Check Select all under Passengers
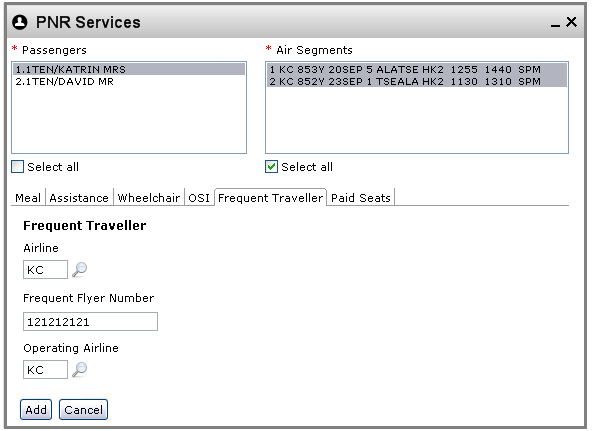 click(x=17, y=166)
